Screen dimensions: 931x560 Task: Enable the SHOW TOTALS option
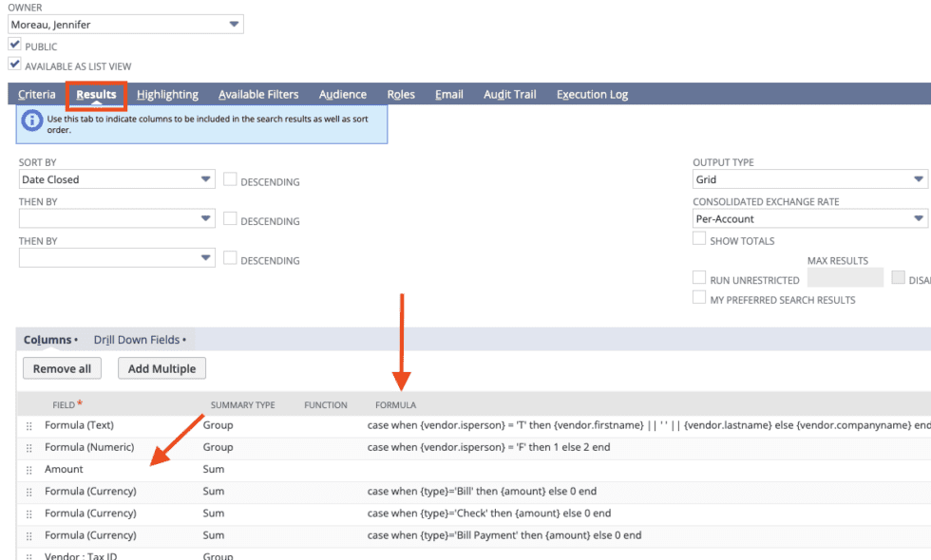click(699, 238)
